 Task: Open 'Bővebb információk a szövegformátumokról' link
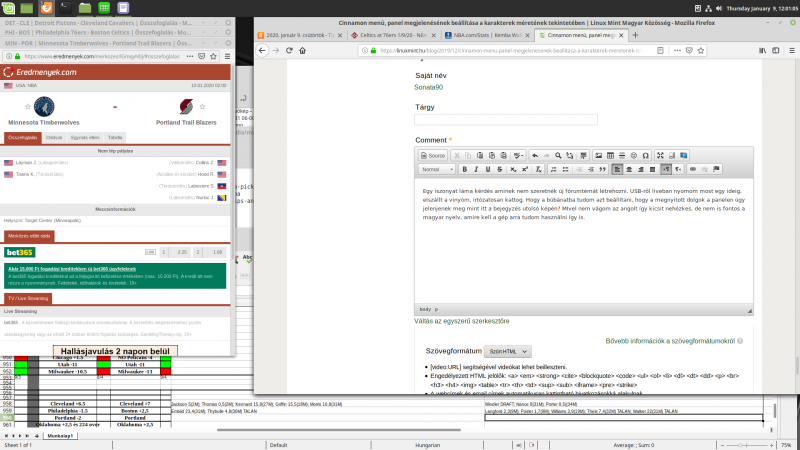(670, 341)
